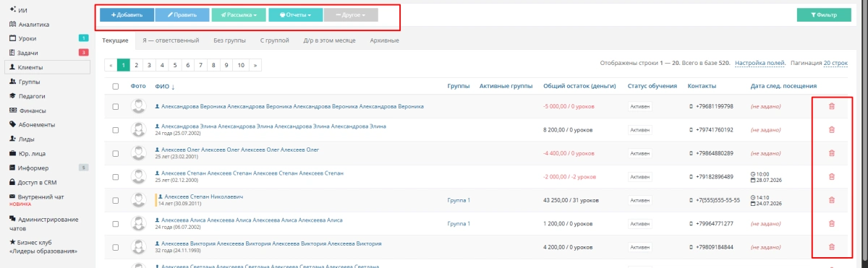The image size is (868, 268).
Task: Check the box for Александрова Вероника
Action: coord(116,106)
